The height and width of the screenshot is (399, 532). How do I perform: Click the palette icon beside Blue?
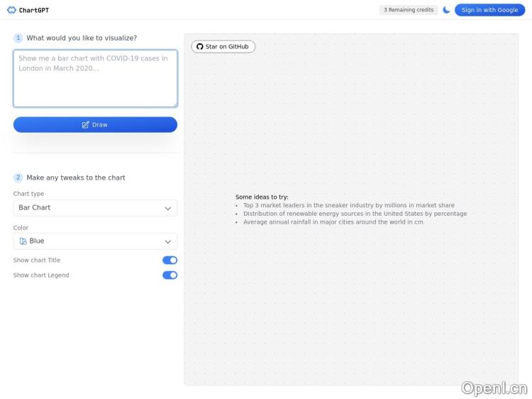23,241
